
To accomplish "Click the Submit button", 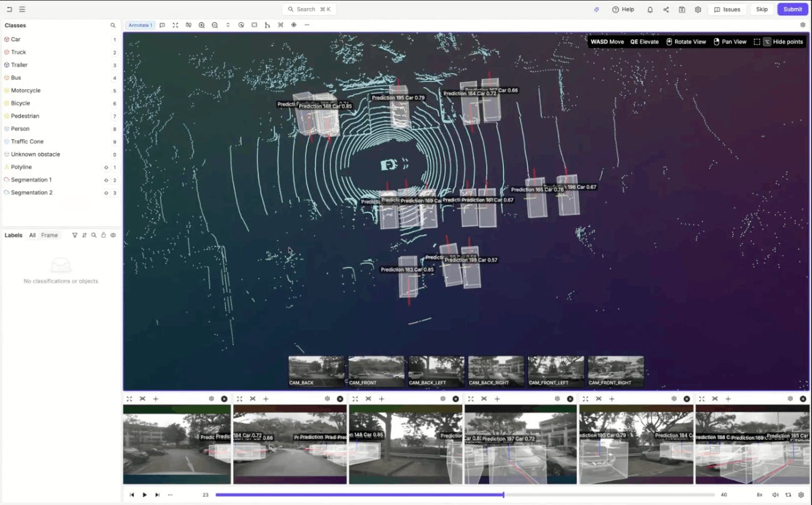I will pos(792,9).
